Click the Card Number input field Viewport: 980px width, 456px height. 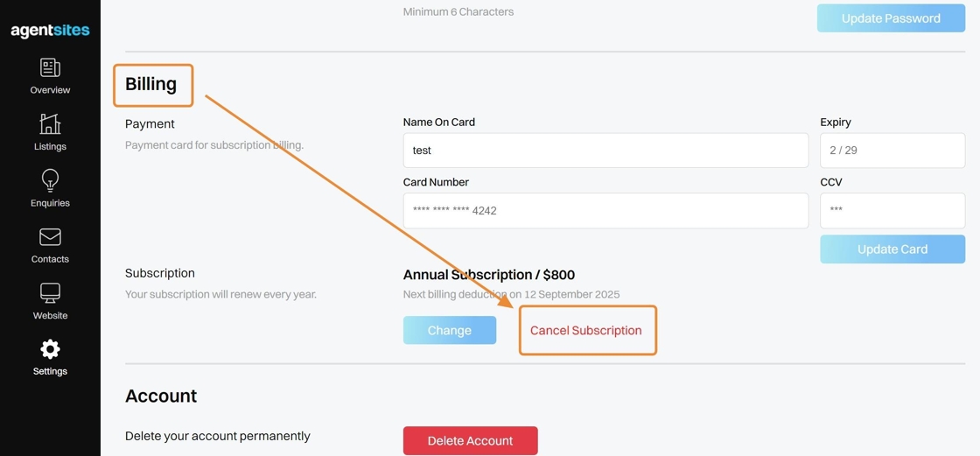(605, 211)
